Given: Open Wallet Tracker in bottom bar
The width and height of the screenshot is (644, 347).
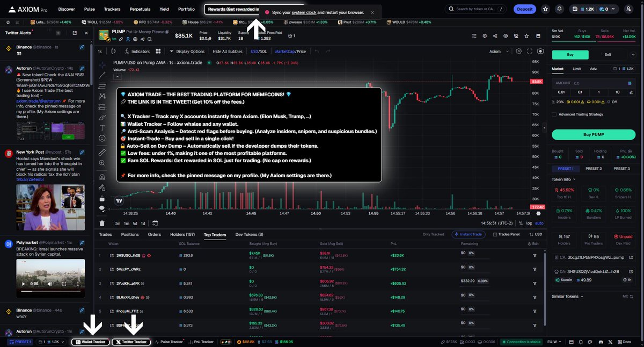Looking at the screenshot, I should click(x=90, y=342).
